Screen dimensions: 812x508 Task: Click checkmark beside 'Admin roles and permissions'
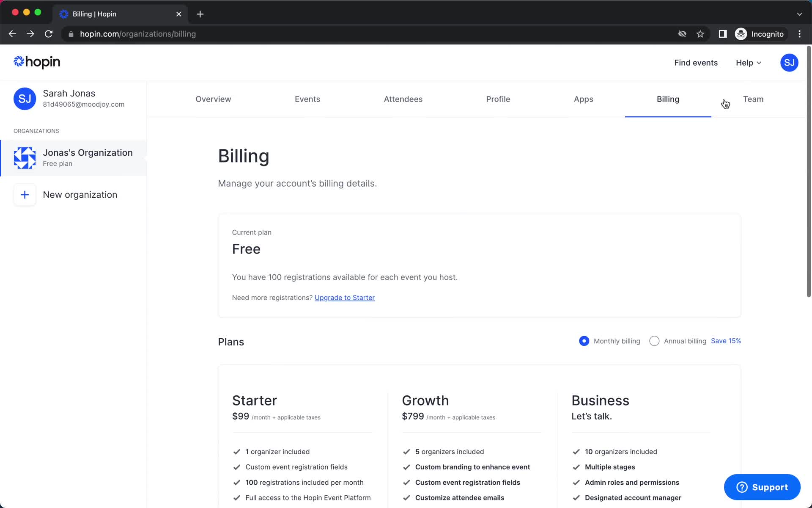pos(576,483)
